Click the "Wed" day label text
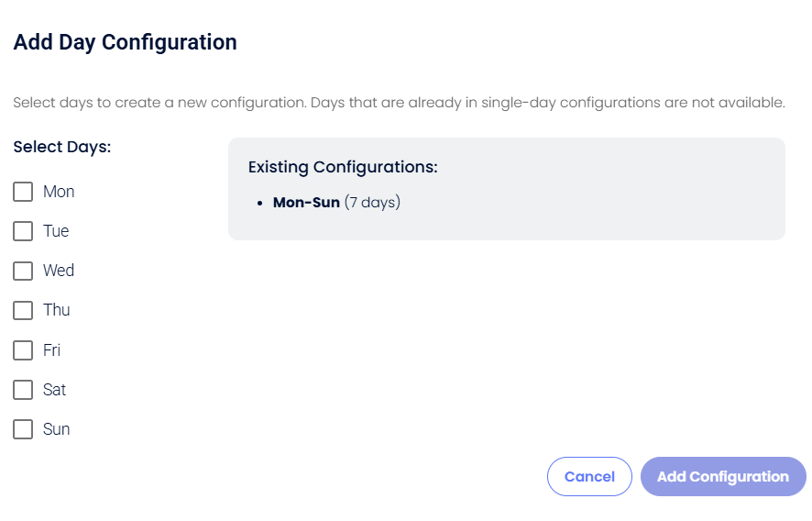The image size is (812, 521). (x=59, y=271)
